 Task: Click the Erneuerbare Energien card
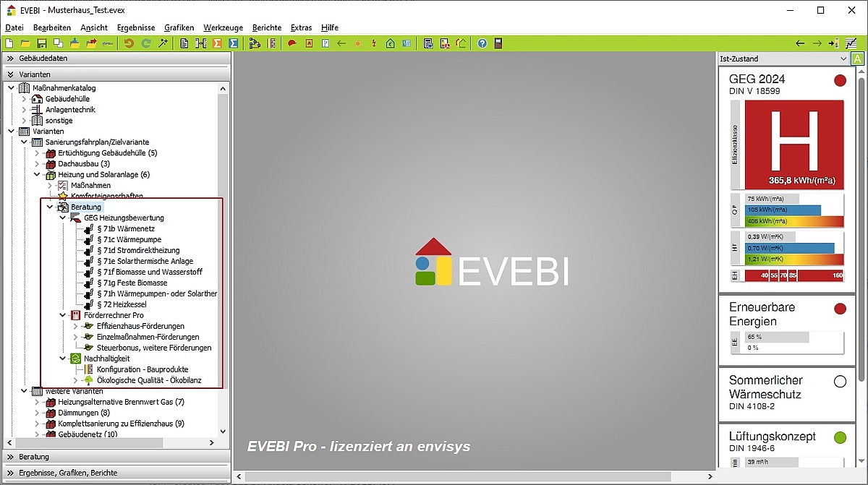(786, 329)
